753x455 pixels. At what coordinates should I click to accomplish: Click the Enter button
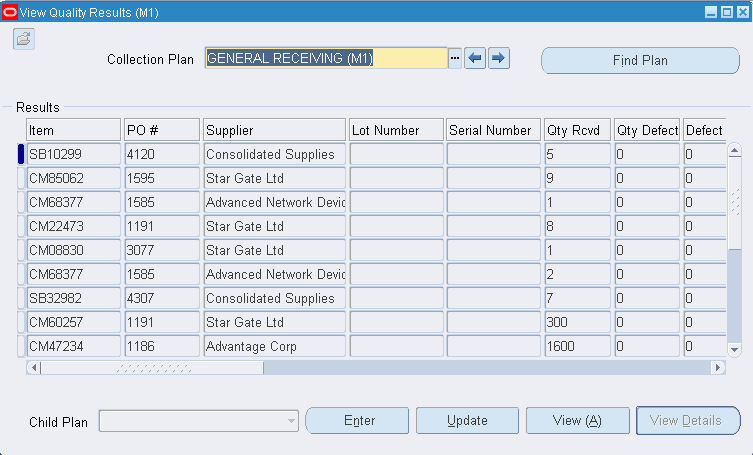tap(357, 420)
